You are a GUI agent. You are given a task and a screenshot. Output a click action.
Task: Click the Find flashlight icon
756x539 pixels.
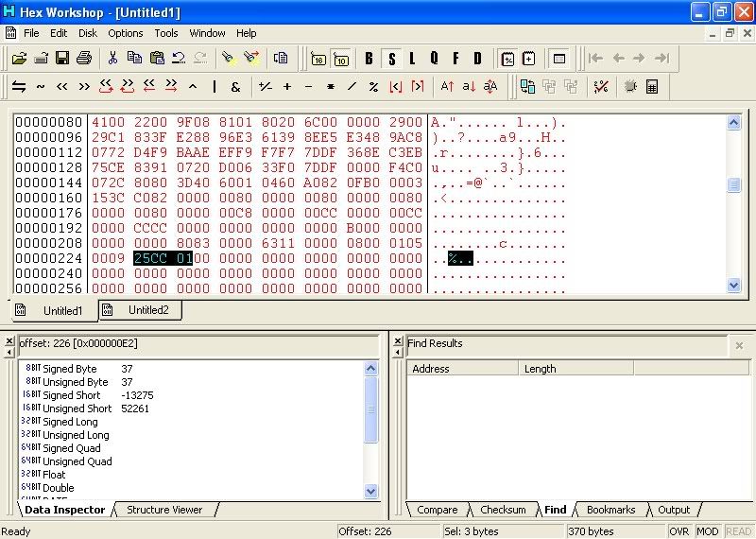[229, 59]
